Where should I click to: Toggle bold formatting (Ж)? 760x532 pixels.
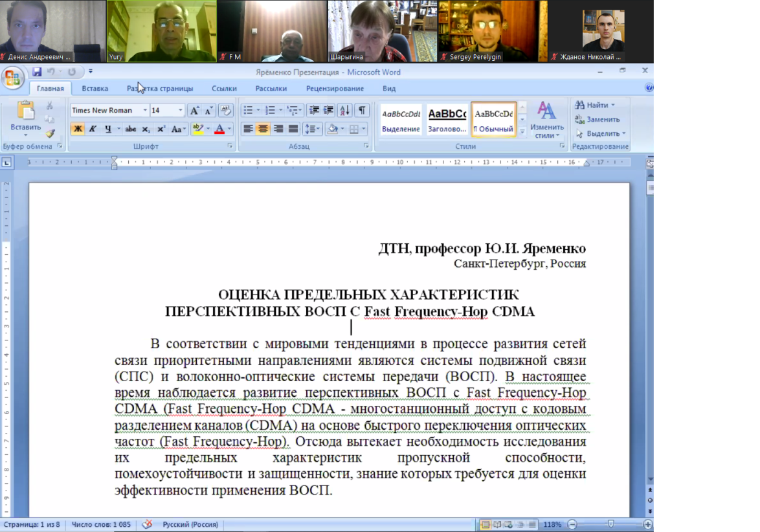(x=78, y=129)
